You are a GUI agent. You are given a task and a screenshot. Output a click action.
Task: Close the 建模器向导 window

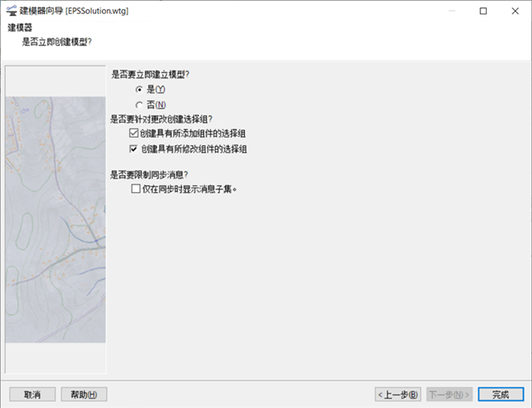tap(515, 11)
